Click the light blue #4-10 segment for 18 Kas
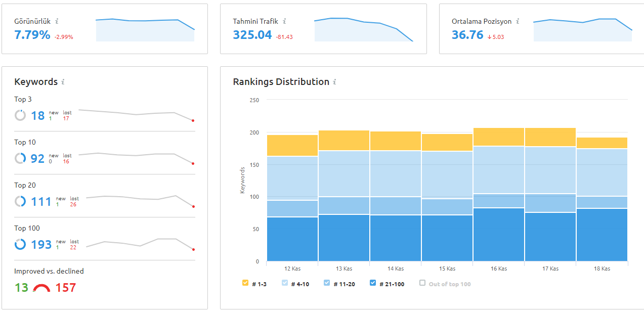The width and height of the screenshot is (644, 312). [602, 172]
